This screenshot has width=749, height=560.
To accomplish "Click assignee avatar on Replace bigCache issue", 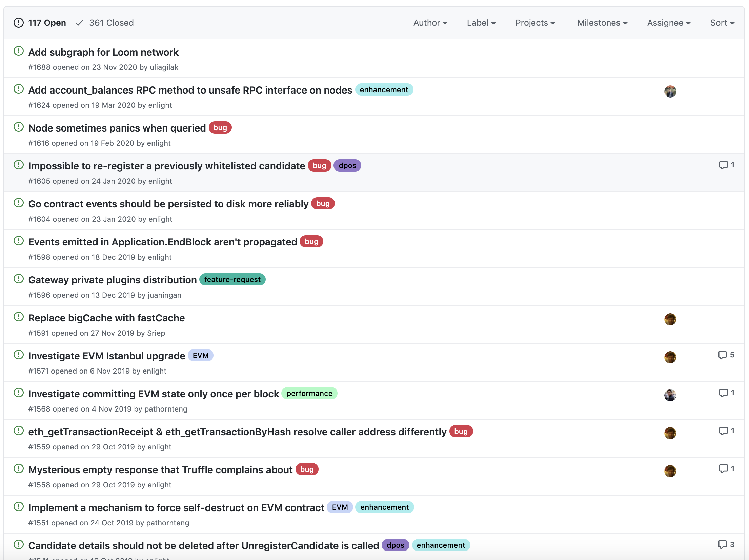I will coord(670,319).
